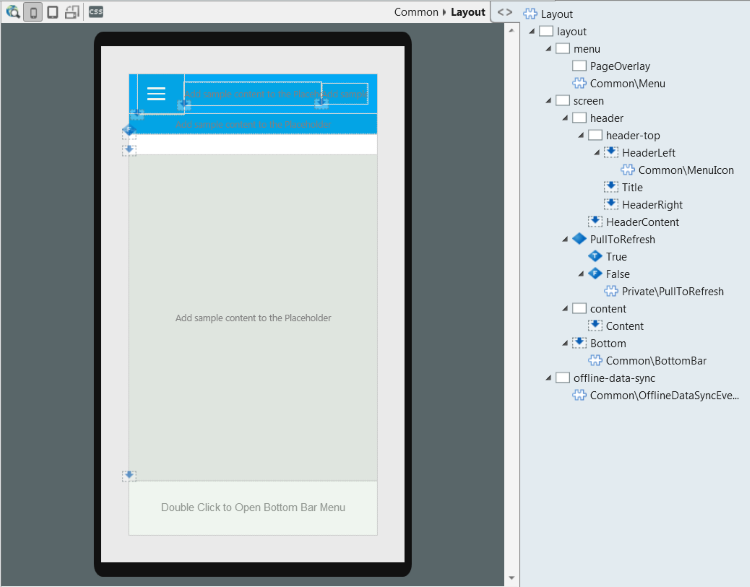Select the PageOverlay container in tree
Image resolution: width=750 pixels, height=587 pixels.
619,66
